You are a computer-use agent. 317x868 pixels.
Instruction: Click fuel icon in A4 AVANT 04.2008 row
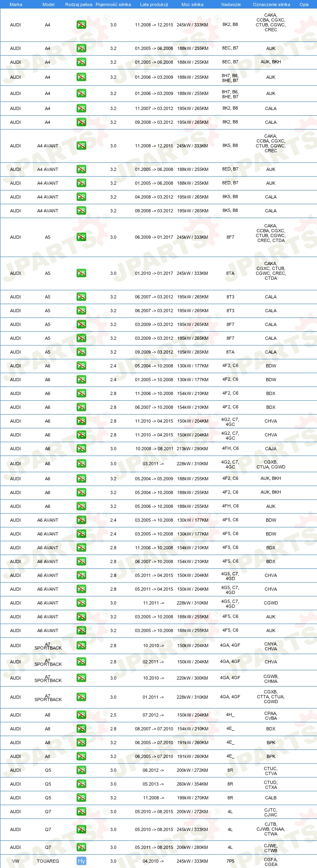pyautogui.click(x=81, y=197)
